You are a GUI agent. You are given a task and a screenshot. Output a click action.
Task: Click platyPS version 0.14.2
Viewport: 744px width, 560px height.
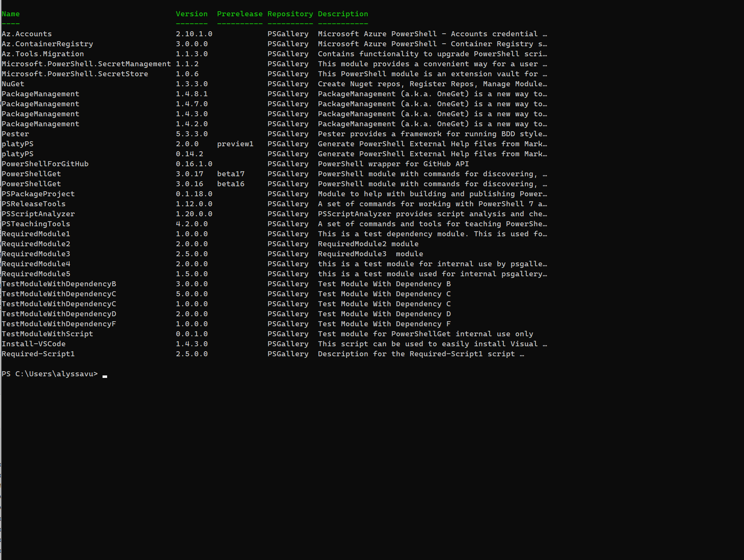click(x=190, y=154)
